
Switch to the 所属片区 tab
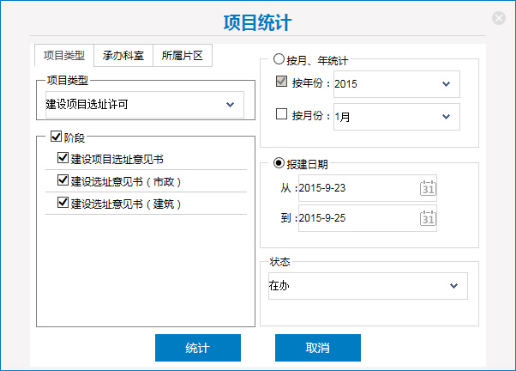click(x=182, y=55)
